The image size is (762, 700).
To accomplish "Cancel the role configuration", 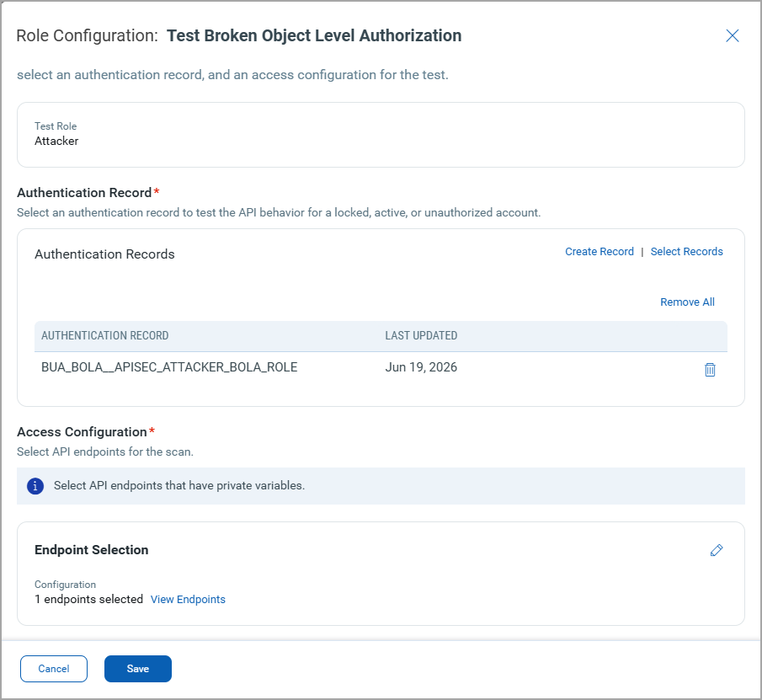I will pyautogui.click(x=54, y=669).
